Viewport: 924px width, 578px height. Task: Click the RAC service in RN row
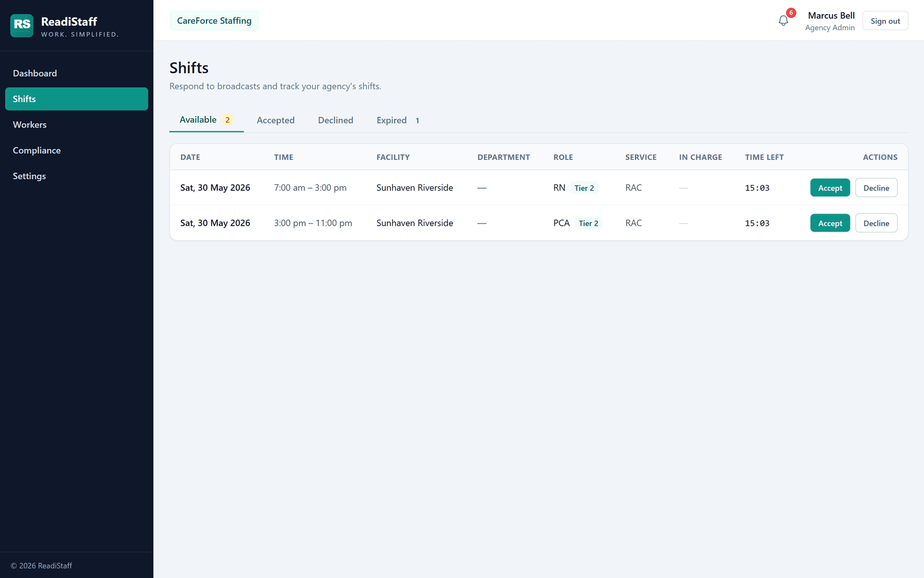point(633,188)
